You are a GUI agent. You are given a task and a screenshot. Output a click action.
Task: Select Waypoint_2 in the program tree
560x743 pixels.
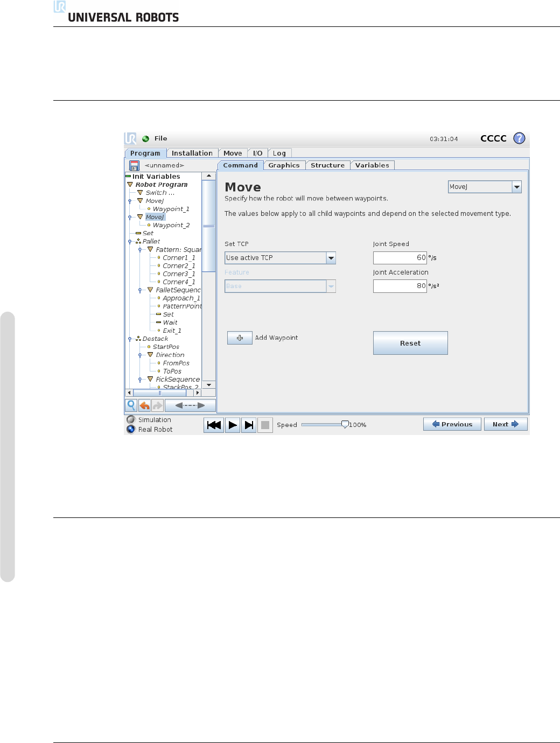point(171,225)
